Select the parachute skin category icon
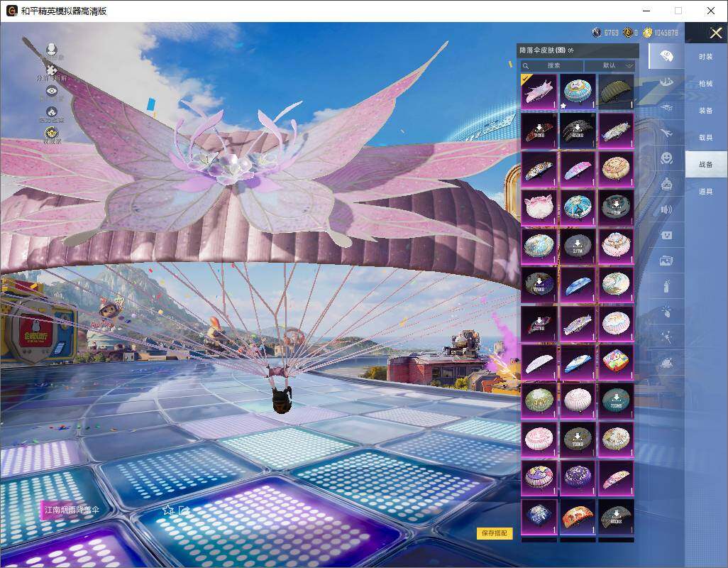The image size is (728, 568). point(667,56)
